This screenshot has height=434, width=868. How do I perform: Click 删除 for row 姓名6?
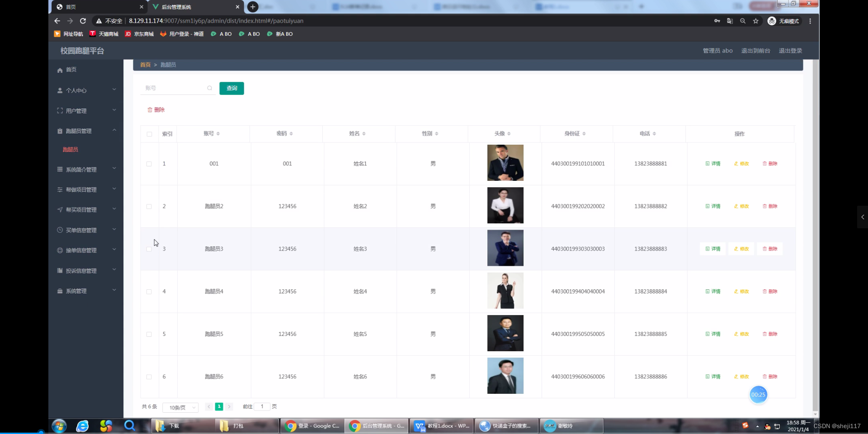pos(770,377)
